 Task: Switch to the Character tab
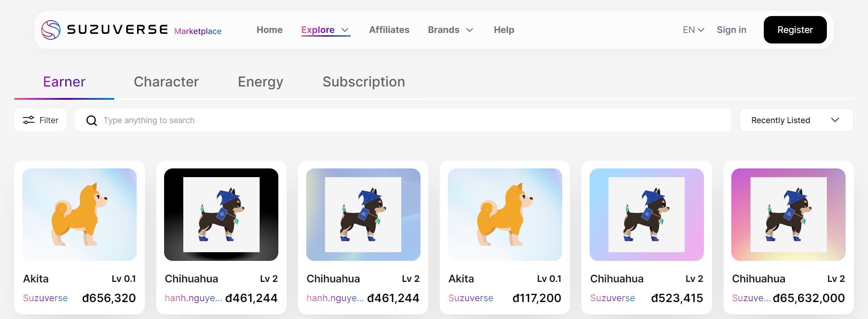[166, 81]
